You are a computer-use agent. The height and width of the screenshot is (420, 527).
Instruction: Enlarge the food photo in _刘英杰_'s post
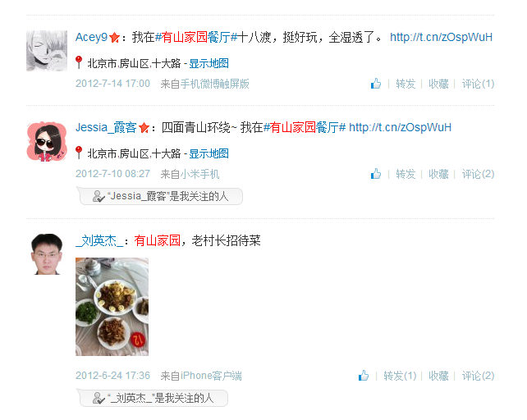(x=112, y=307)
